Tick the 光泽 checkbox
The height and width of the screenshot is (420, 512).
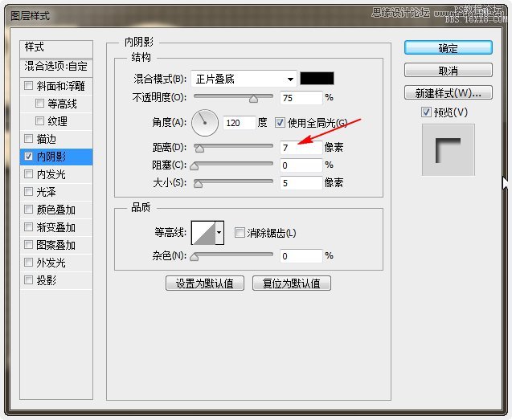(x=28, y=192)
